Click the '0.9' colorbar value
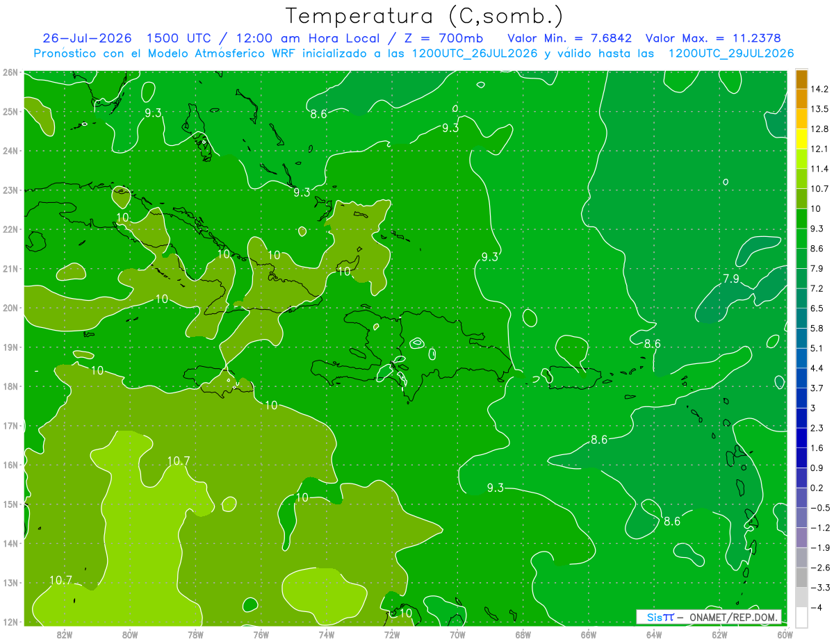Viewport: 834px width, 644px height. [817, 468]
